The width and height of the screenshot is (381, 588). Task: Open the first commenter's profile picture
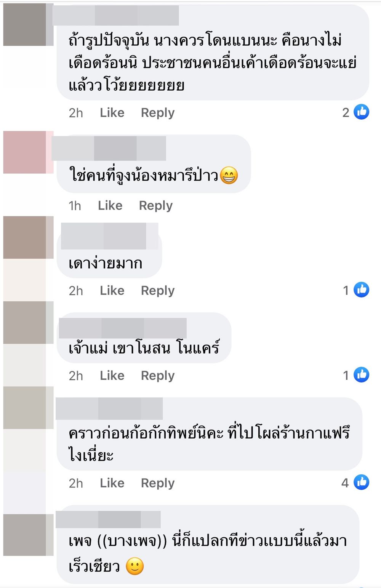28,24
